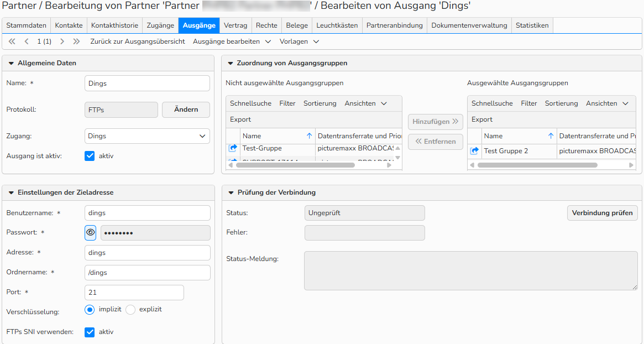Switch to Partneranbindung tab
The height and width of the screenshot is (344, 644).
(x=394, y=25)
